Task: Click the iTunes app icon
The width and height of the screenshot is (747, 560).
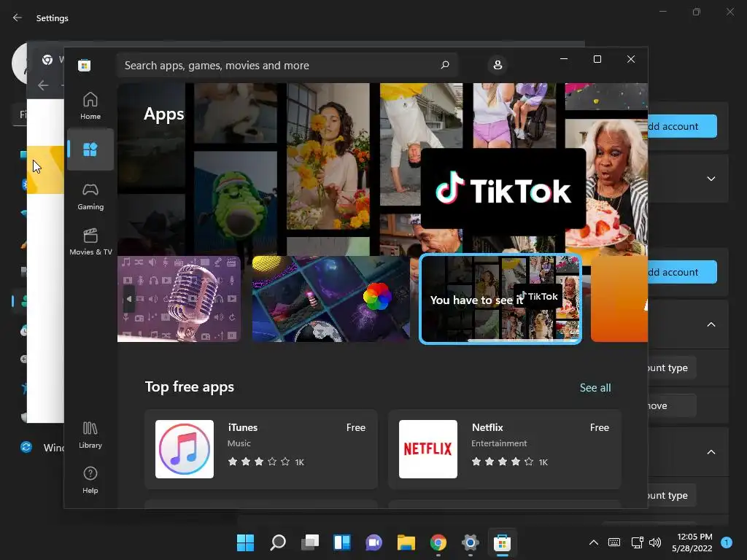Action: pos(185,449)
